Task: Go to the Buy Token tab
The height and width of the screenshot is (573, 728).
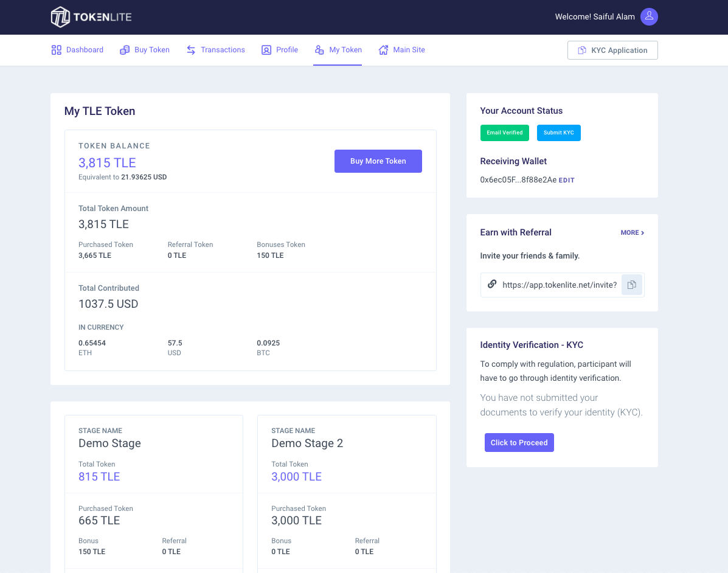Action: [144, 50]
